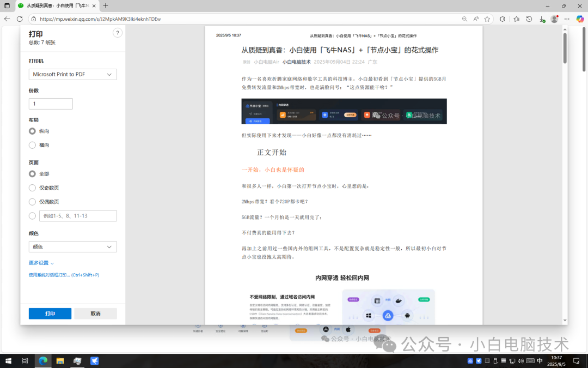Screen dimensions: 588x368
Task: Choose even pages only 仅偶数页
Action: coord(32,202)
